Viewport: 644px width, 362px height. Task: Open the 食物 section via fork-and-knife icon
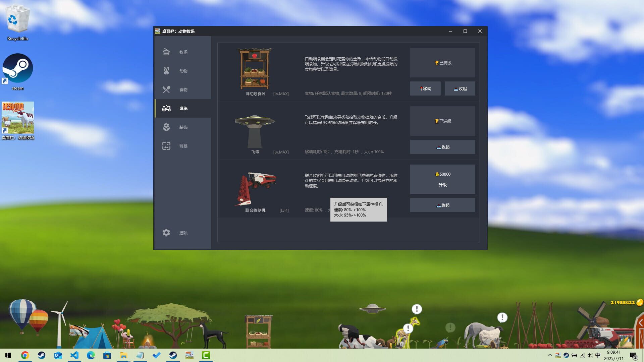[x=166, y=89]
